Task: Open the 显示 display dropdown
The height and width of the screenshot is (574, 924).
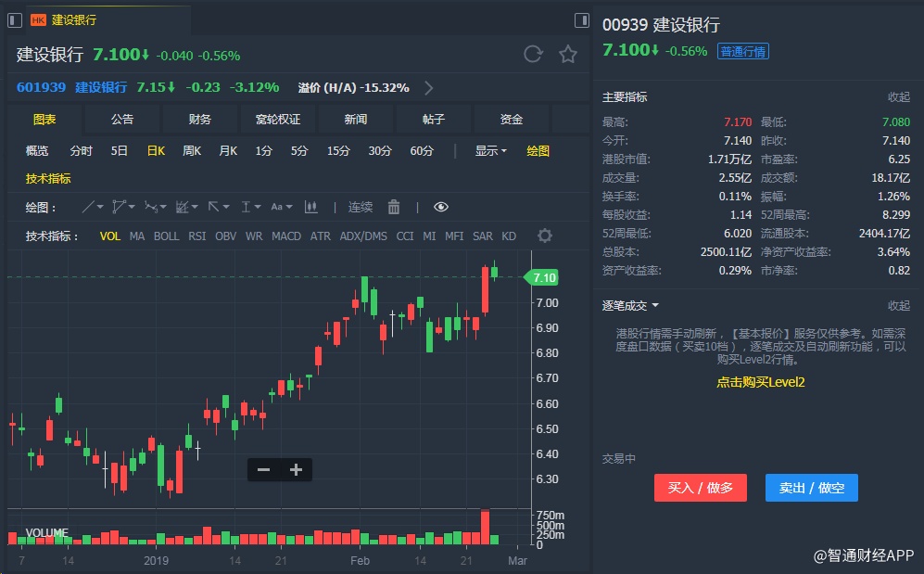Action: (490, 150)
